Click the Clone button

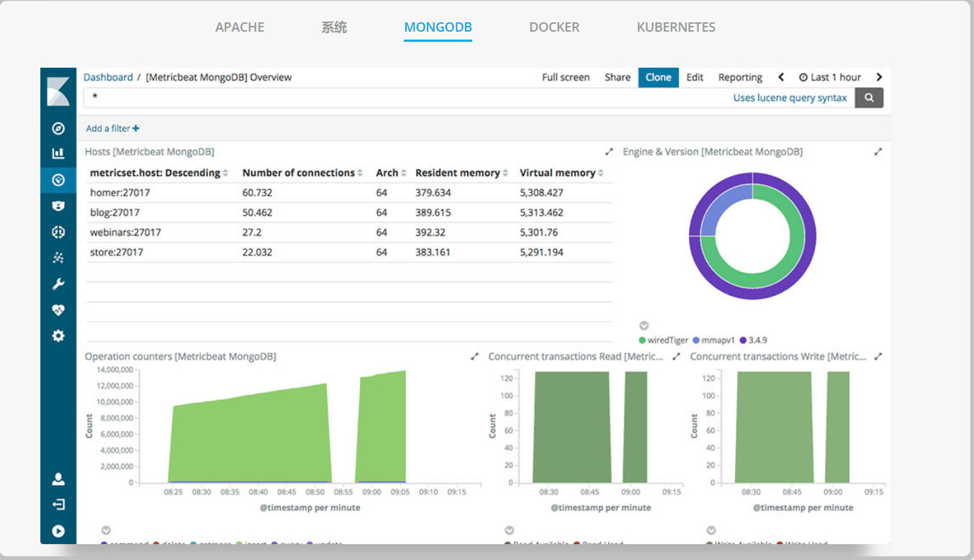tap(658, 77)
